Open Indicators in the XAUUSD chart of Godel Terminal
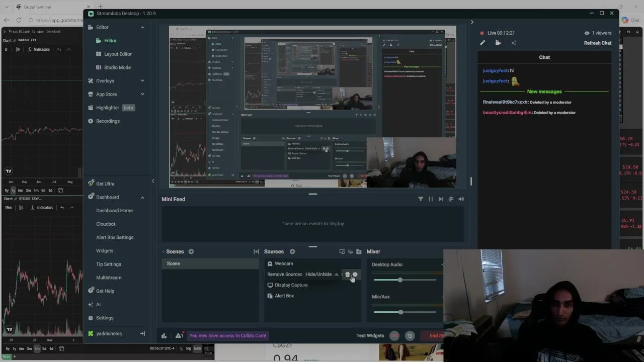 pos(39,49)
